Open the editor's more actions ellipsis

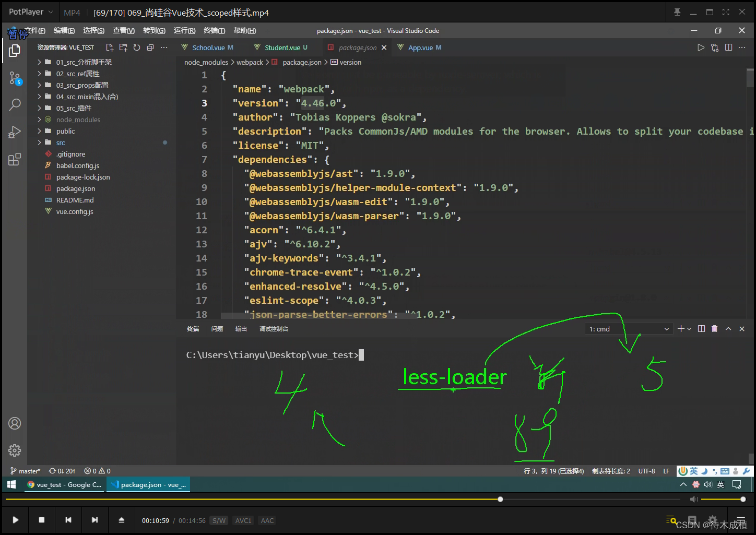click(742, 47)
